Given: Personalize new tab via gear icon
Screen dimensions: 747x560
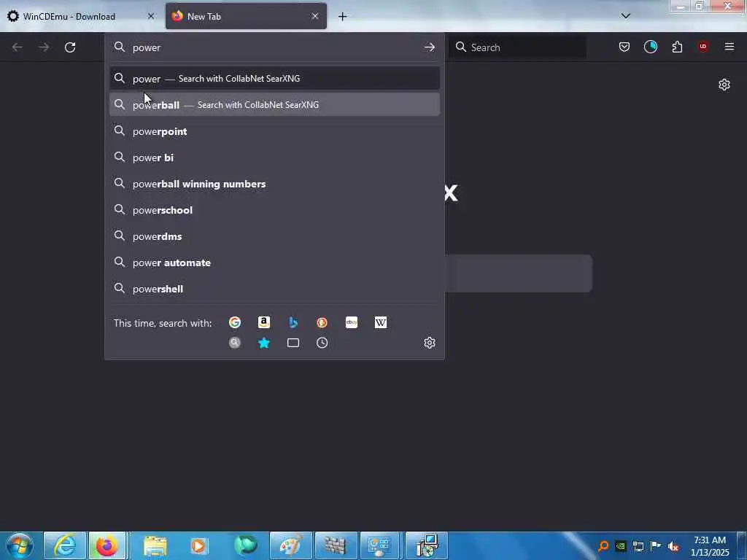Looking at the screenshot, I should tap(724, 85).
